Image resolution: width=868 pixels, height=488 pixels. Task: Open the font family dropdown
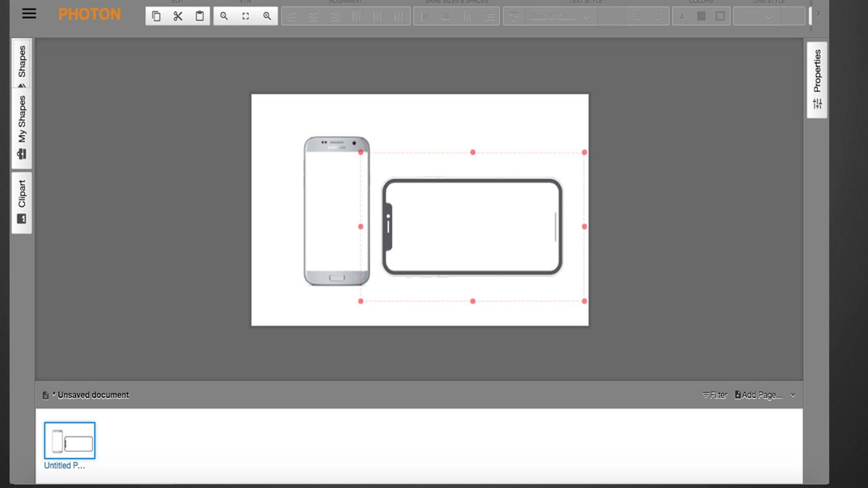coord(557,17)
